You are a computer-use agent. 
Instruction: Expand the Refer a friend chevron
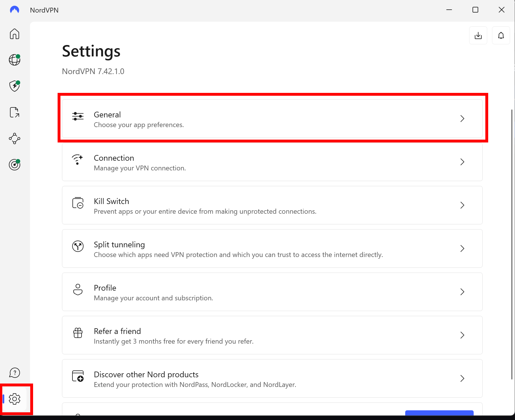click(x=462, y=335)
